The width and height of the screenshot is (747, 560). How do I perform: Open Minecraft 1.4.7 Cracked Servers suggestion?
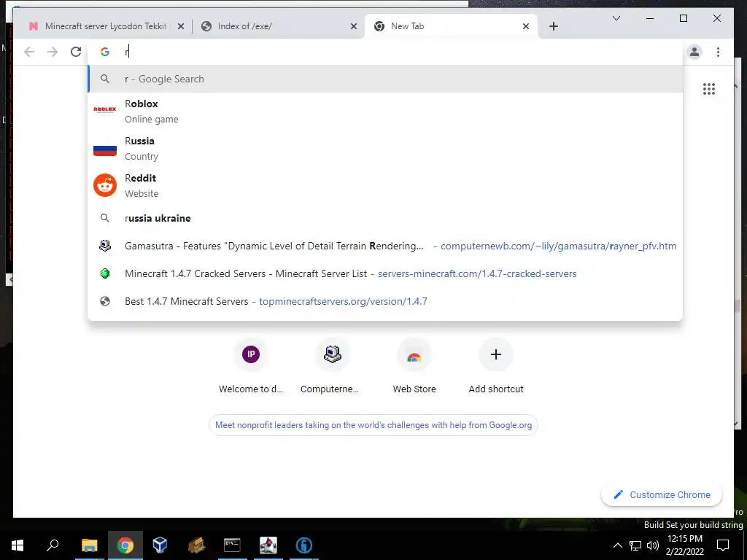(x=385, y=273)
